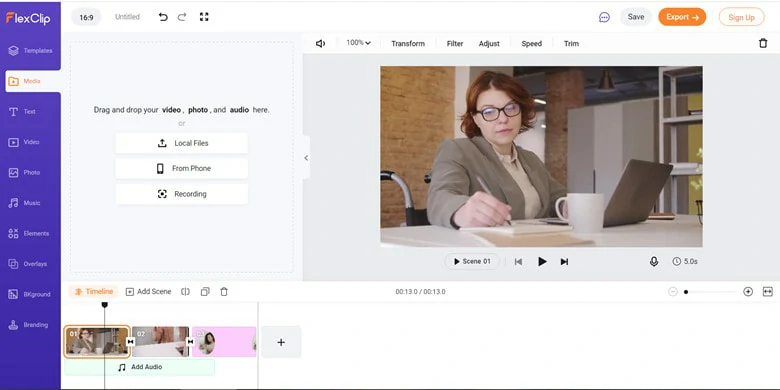
Task: Click the Sign Up button
Action: (x=741, y=17)
